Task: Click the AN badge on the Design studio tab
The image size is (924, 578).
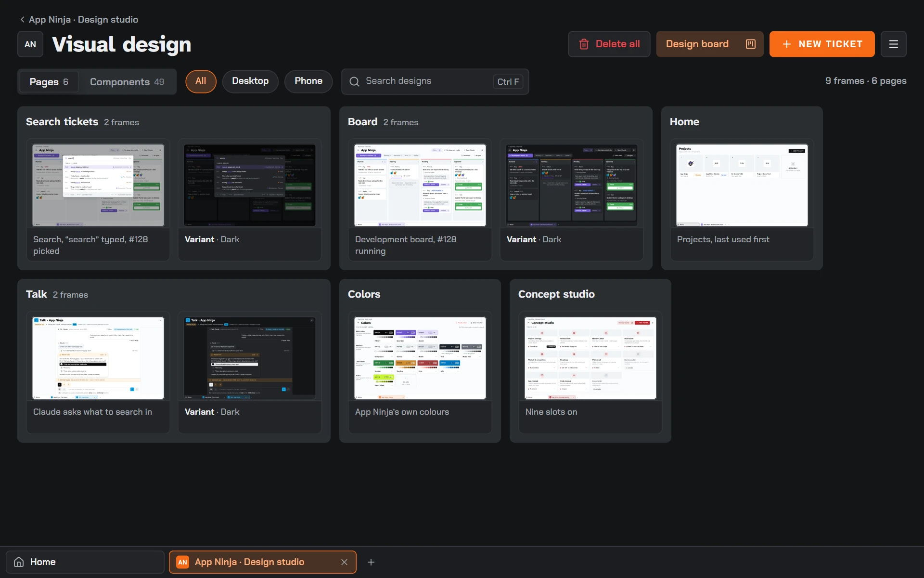Action: (x=182, y=562)
